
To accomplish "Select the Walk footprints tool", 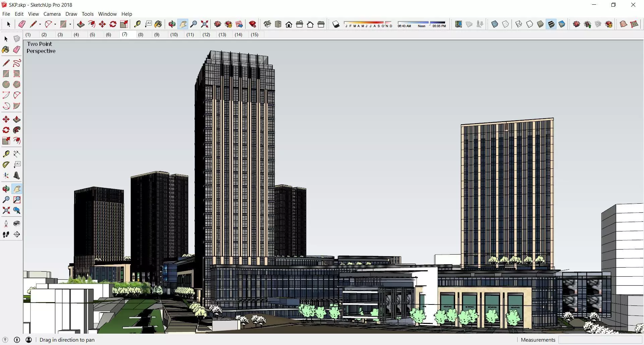I will click(x=6, y=234).
